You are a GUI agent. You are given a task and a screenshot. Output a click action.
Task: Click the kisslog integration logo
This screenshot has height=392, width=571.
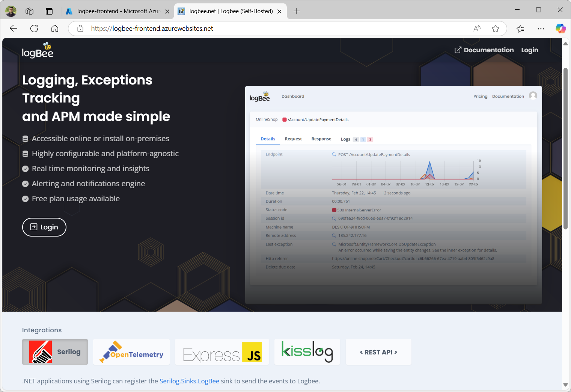pos(307,352)
